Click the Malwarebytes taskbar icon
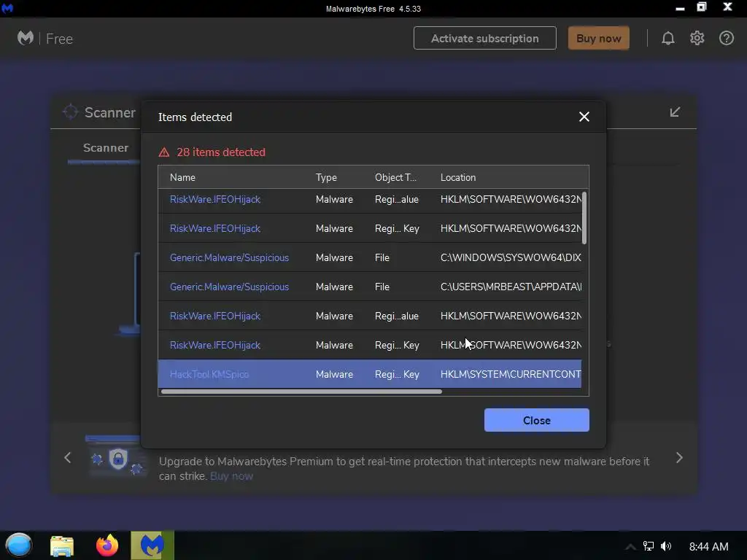747x560 pixels. [152, 545]
